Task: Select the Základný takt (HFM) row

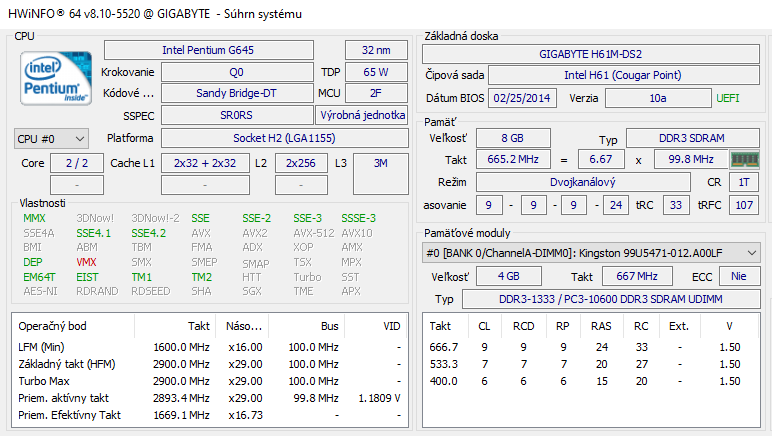Action: coord(210,364)
